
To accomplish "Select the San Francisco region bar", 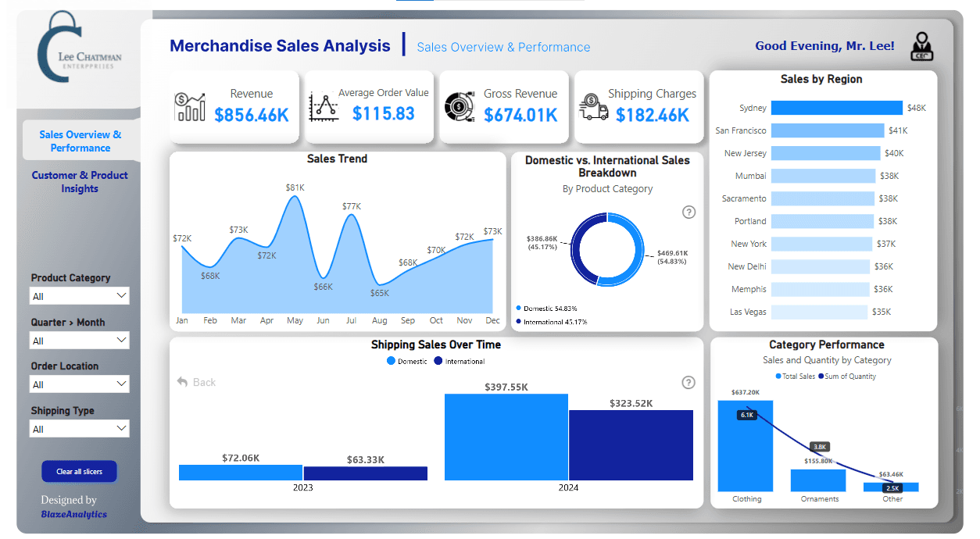I will click(828, 130).
